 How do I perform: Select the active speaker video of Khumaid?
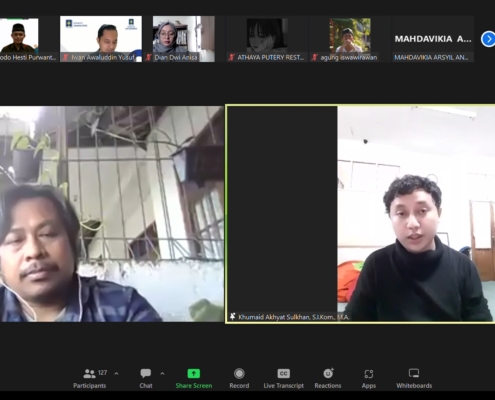pyautogui.click(x=360, y=214)
